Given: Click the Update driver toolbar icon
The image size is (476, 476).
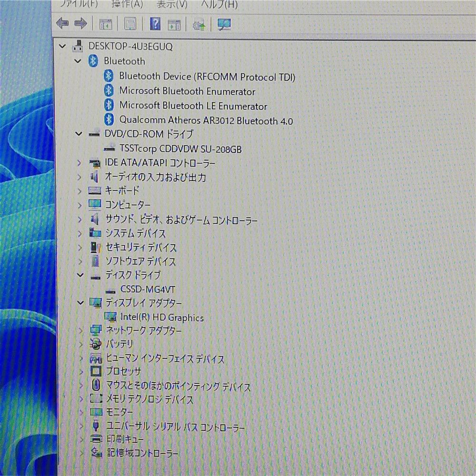Looking at the screenshot, I should (199, 24).
